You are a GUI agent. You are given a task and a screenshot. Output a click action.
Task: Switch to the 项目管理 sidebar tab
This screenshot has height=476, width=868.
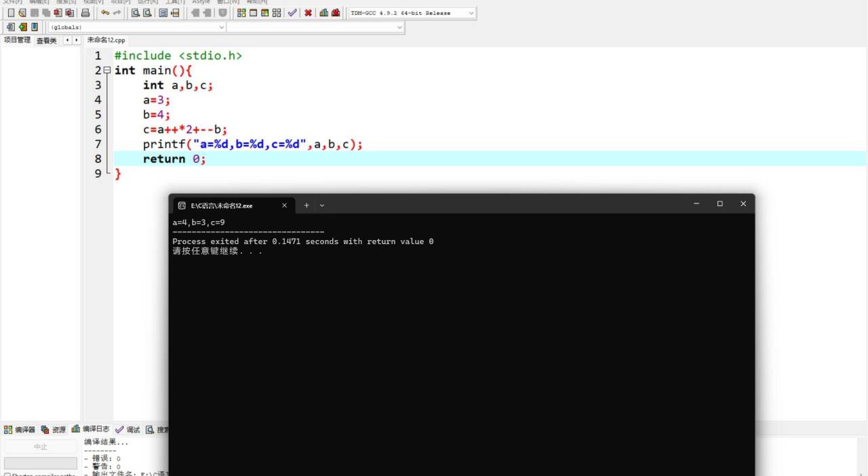click(x=17, y=40)
